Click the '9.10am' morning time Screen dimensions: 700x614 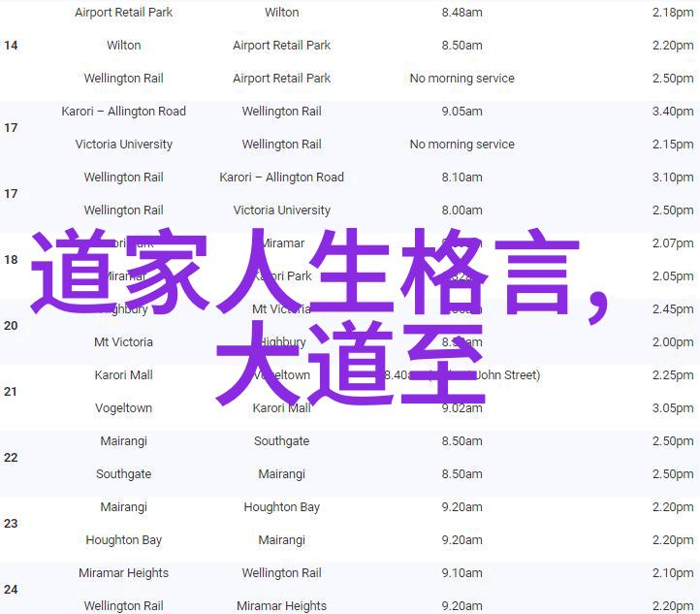[x=462, y=573]
